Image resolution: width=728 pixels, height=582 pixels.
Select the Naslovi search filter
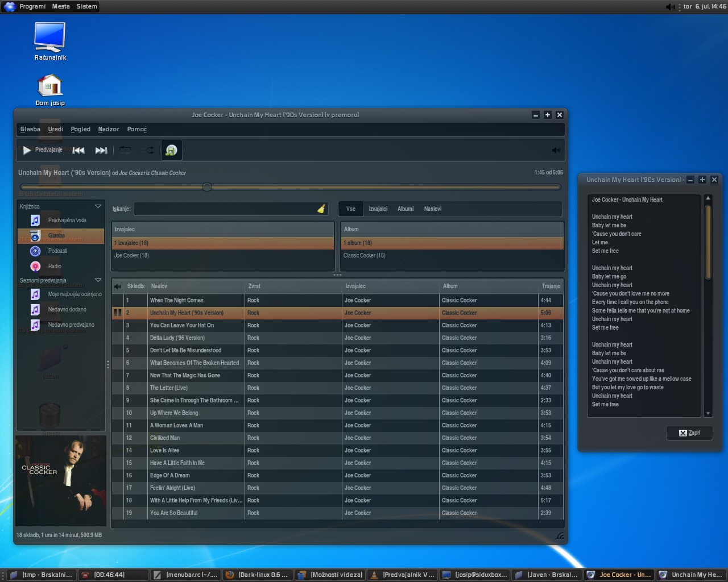(433, 209)
